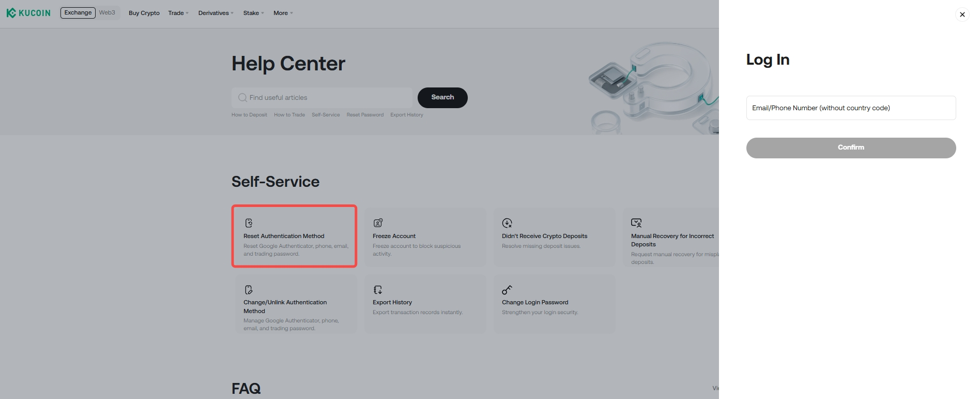
Task: Open the Stake dropdown menu
Action: click(253, 13)
